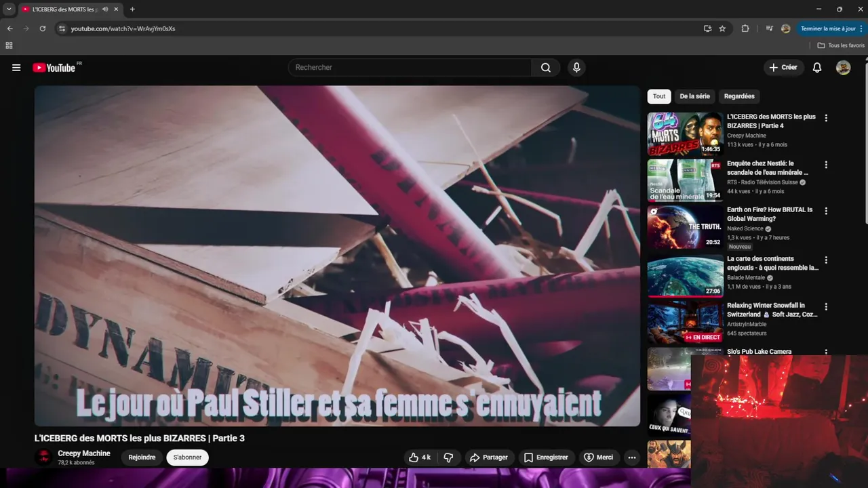Open 'L'ICEBERG des MORTS Partie 4' thumbnail
Screen dimensions: 868x488
tap(685, 134)
